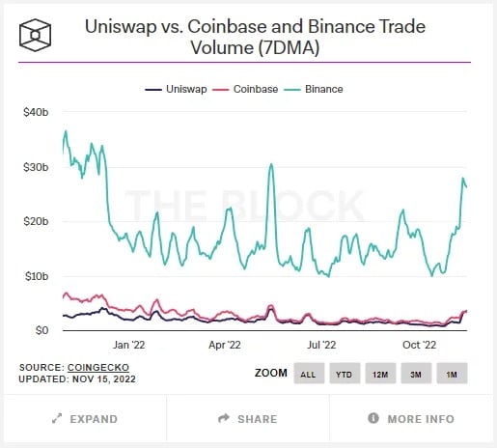This screenshot has width=497, height=448.
Task: Select the YTD zoom range
Action: [x=345, y=374]
